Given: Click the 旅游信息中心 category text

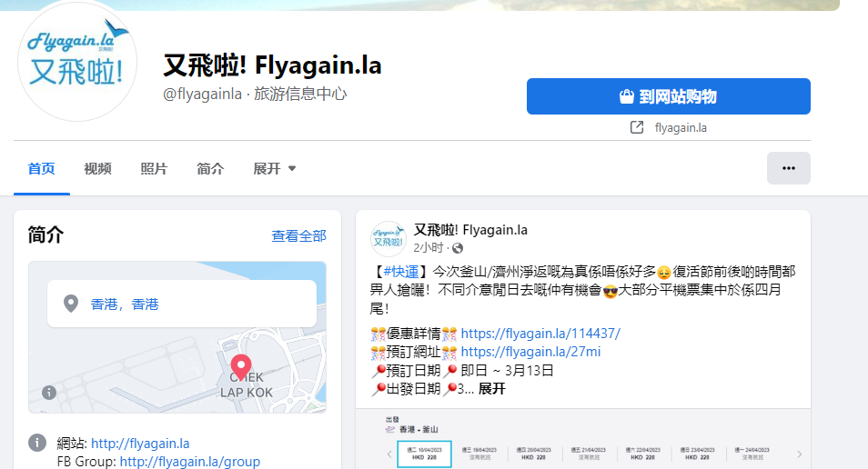Looking at the screenshot, I should click(x=300, y=94).
